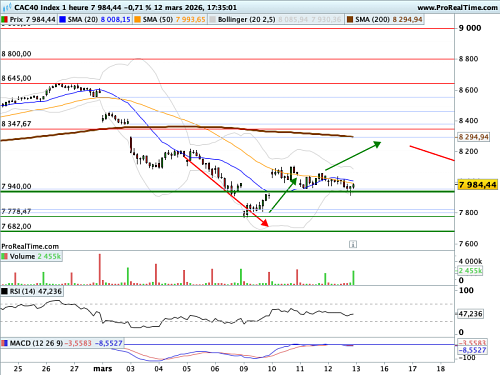Click the 7 940,00 support level label
Screen dimensions: 500x375
click(x=16, y=186)
